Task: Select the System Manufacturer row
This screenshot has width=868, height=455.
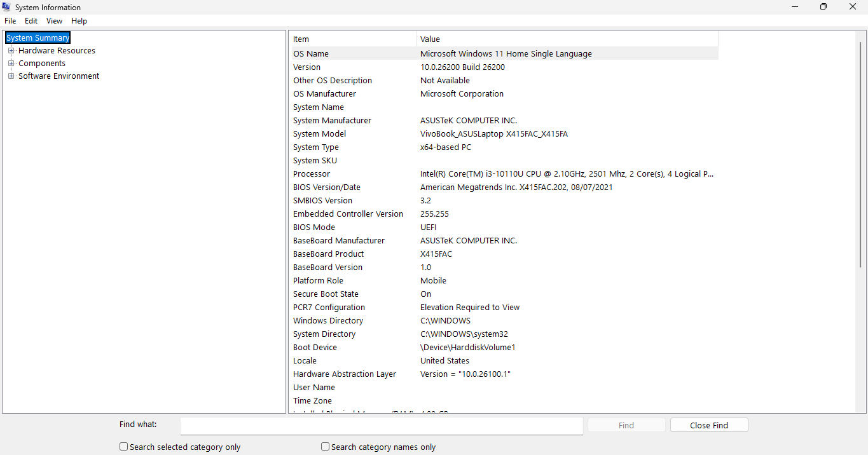Action: click(505, 121)
